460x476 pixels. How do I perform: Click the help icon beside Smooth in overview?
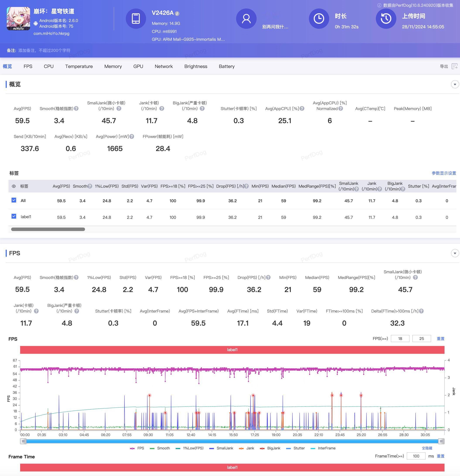[76, 109]
